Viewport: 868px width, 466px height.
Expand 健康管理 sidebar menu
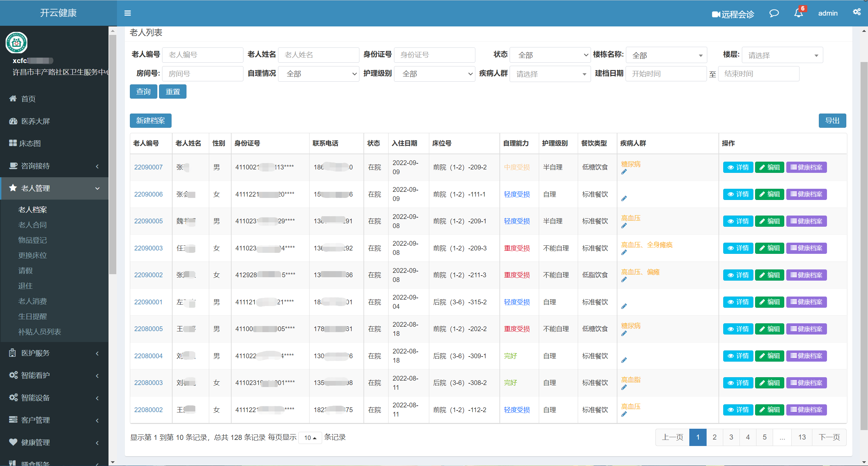54,442
